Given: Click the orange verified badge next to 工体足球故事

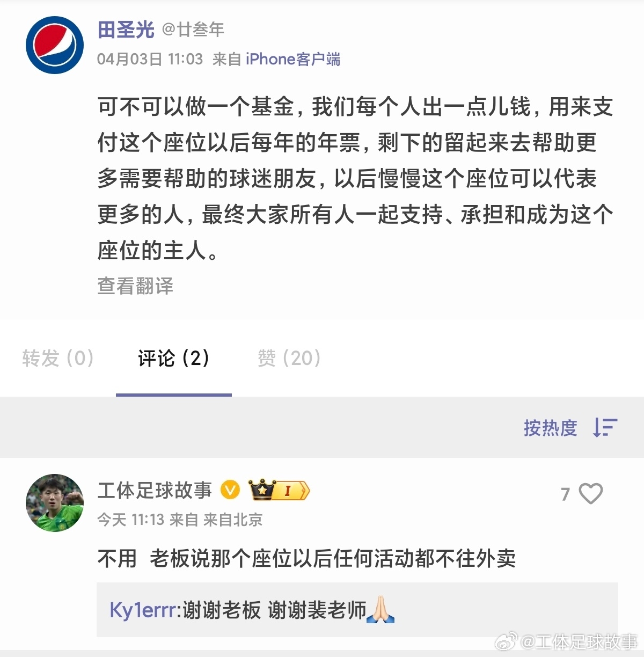Looking at the screenshot, I should click(x=231, y=490).
